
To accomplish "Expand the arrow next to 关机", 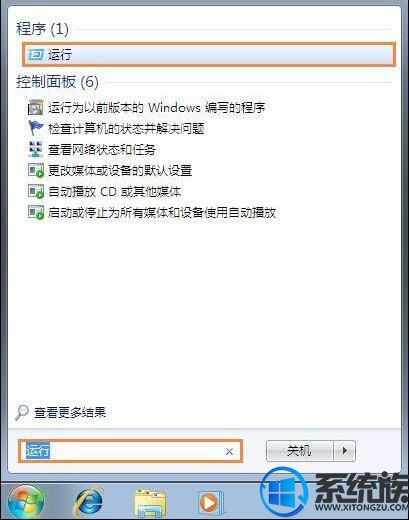I will [x=345, y=451].
